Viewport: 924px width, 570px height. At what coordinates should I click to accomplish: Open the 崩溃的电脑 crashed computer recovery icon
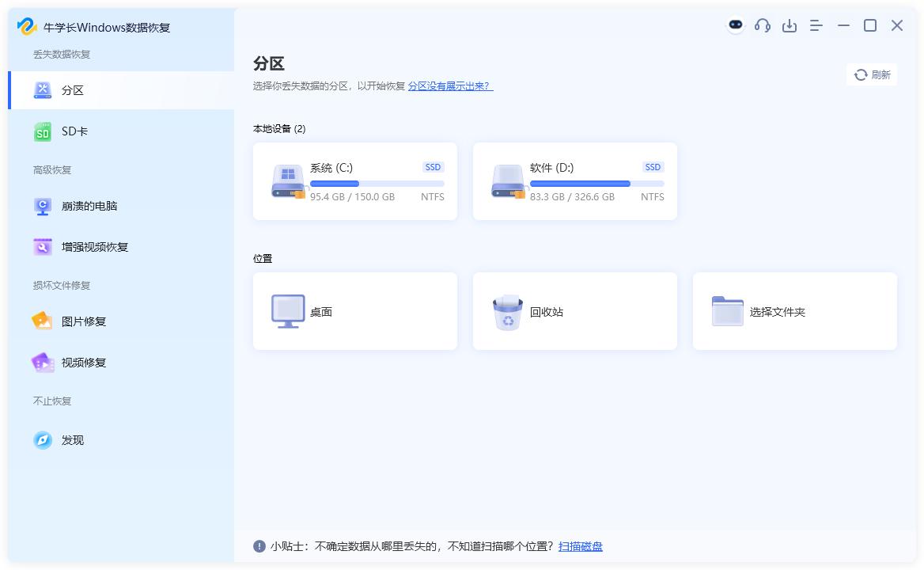pyautogui.click(x=42, y=206)
